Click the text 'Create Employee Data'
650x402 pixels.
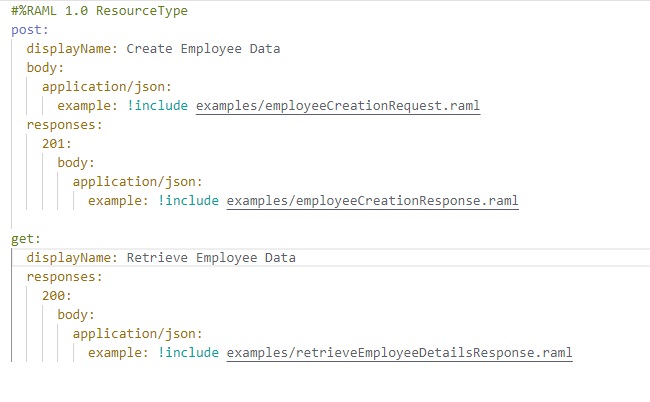point(203,49)
